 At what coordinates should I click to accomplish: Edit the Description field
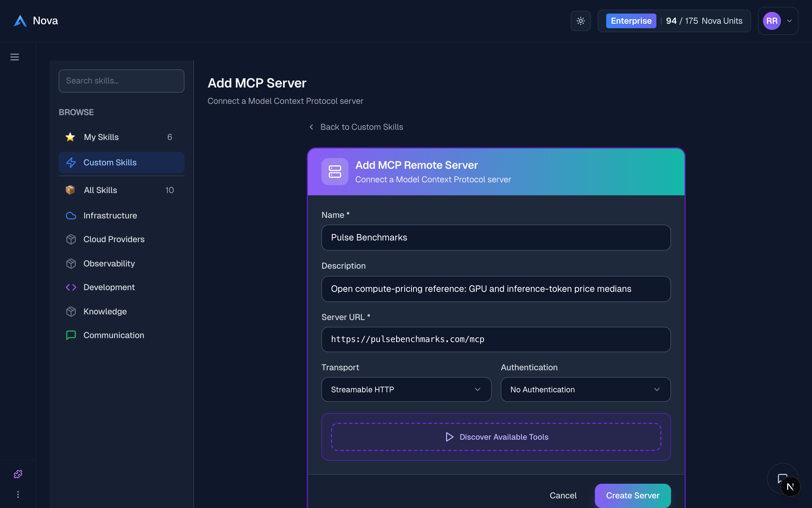(x=496, y=289)
